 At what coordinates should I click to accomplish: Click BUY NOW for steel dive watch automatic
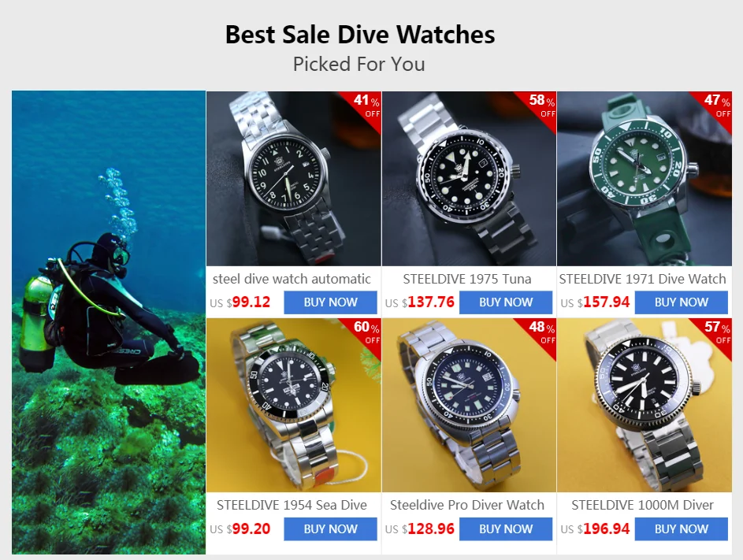[330, 302]
